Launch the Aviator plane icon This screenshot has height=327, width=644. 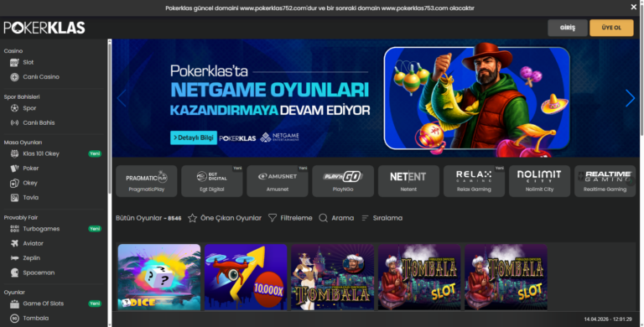[14, 244]
